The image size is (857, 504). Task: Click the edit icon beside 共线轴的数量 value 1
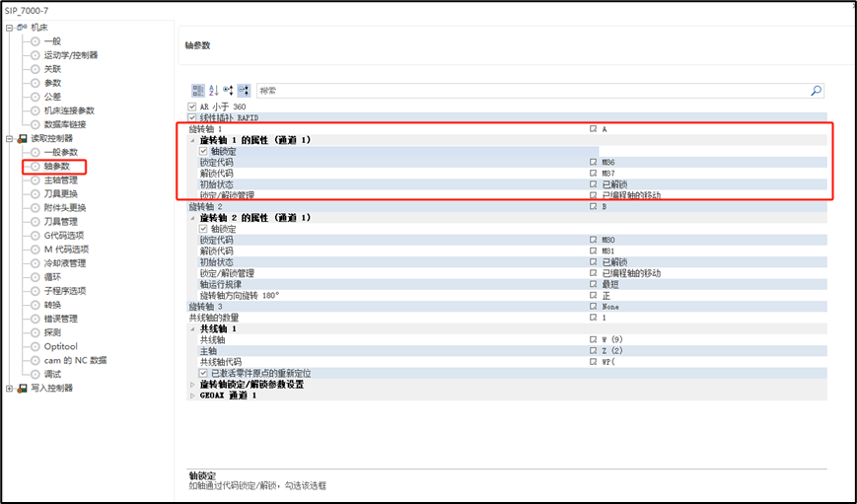tap(593, 318)
